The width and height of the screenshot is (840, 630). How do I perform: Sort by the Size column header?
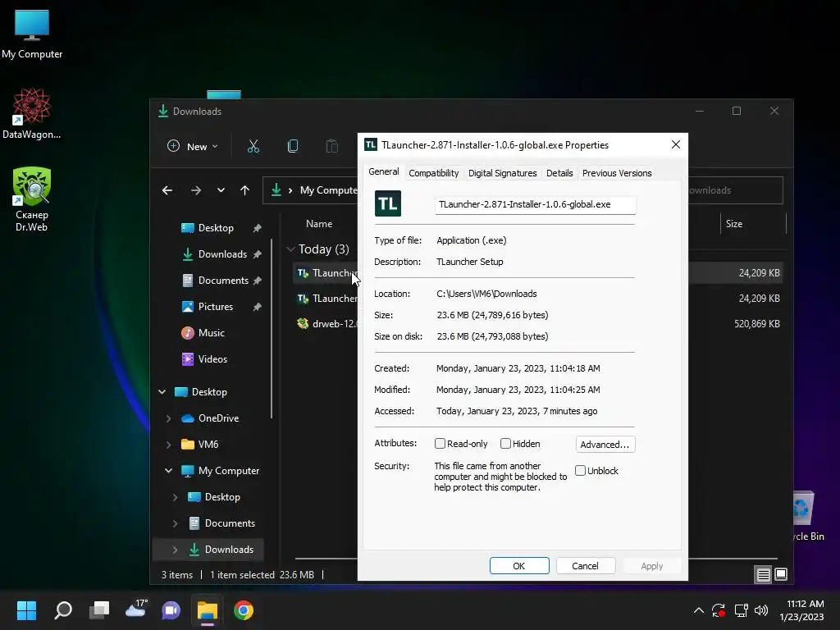pyautogui.click(x=734, y=224)
